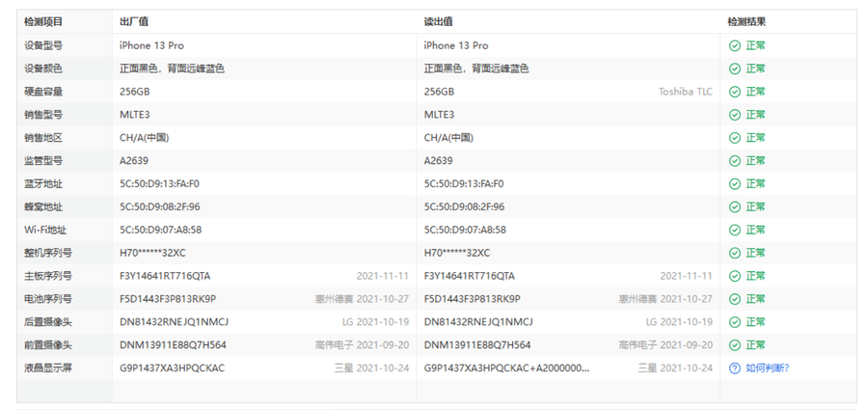The width and height of the screenshot is (868, 410).
Task: Click factory battery maker '惠州德赛 2021-10-27'
Action: (x=362, y=299)
